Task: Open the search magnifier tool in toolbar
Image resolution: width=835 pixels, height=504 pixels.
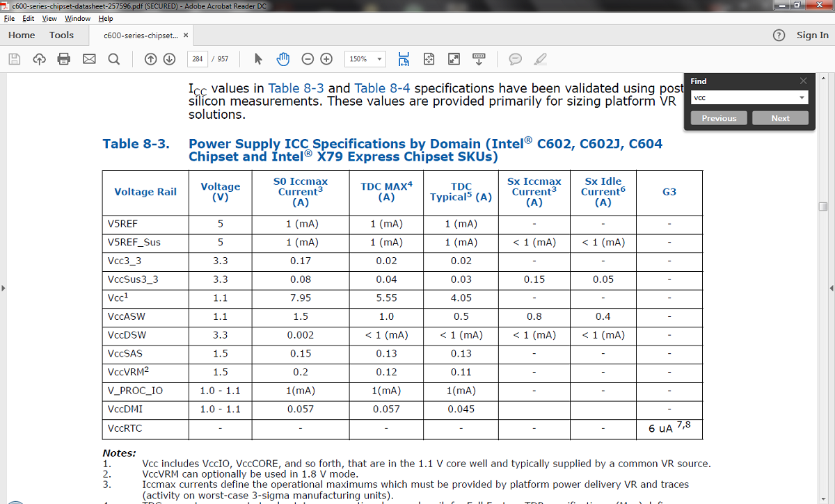Action: [x=114, y=59]
